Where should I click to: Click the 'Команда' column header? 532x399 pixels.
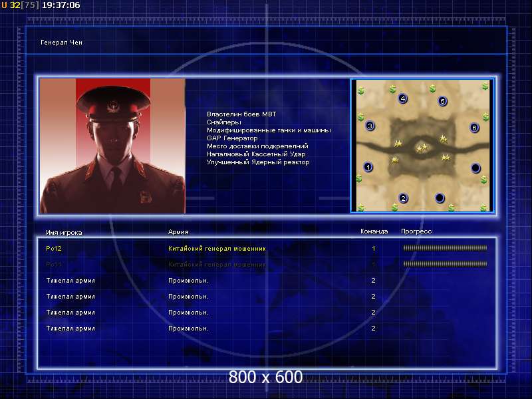coord(374,231)
